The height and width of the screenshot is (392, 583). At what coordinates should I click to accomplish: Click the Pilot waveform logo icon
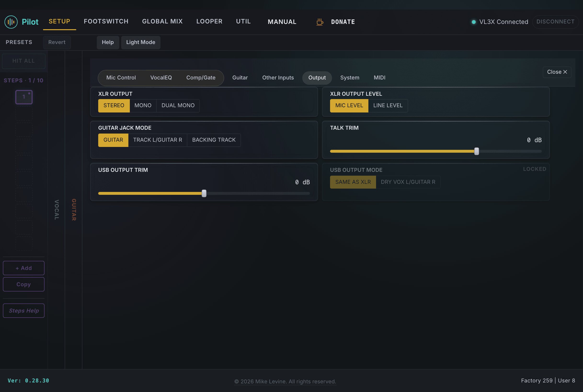[11, 22]
